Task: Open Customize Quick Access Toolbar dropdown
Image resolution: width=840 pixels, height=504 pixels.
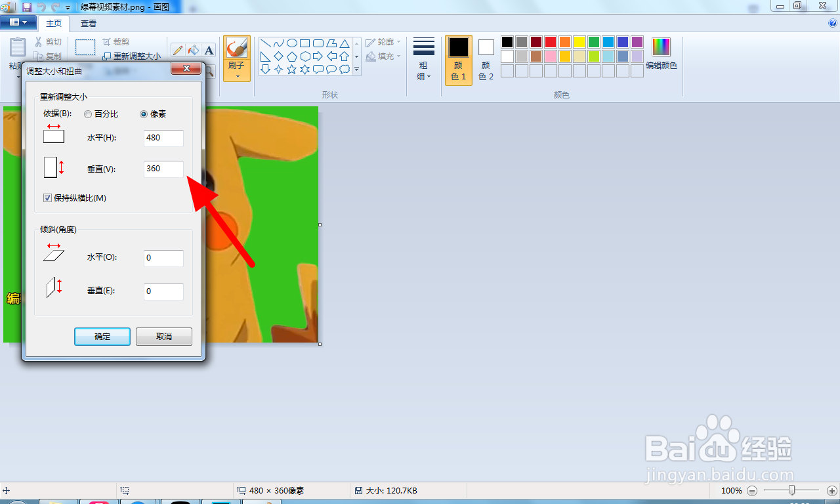Action: (x=68, y=7)
